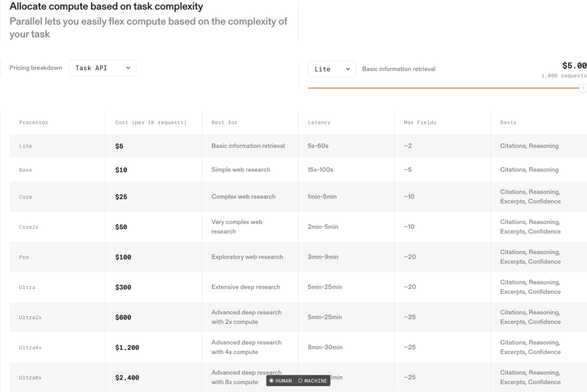
Task: Click Advanced deep research with 2x compute
Action: coord(246,317)
